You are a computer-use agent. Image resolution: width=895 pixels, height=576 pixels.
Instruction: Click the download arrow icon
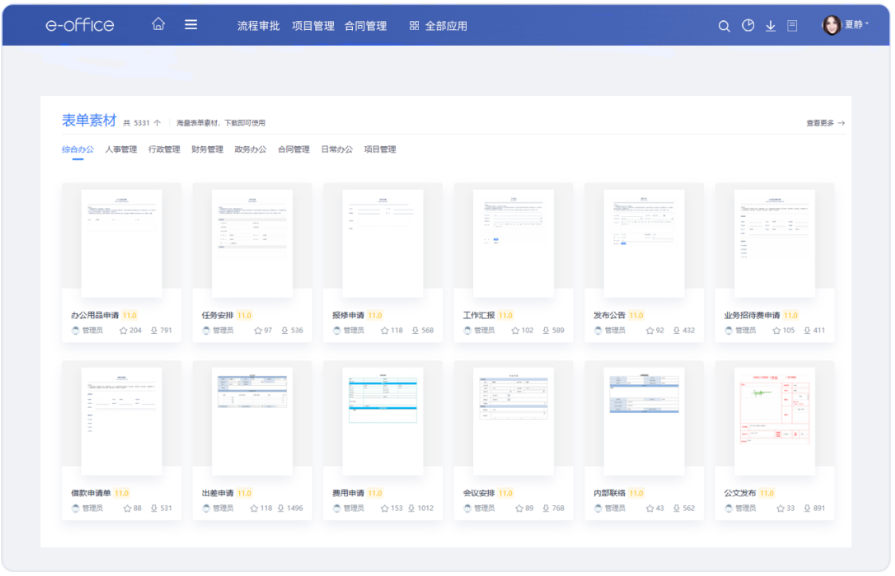point(770,26)
